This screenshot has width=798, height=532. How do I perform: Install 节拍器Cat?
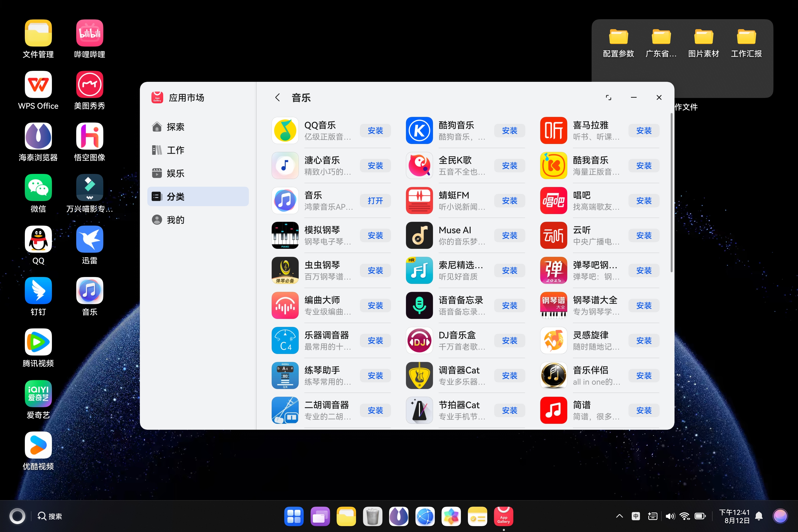point(509,410)
